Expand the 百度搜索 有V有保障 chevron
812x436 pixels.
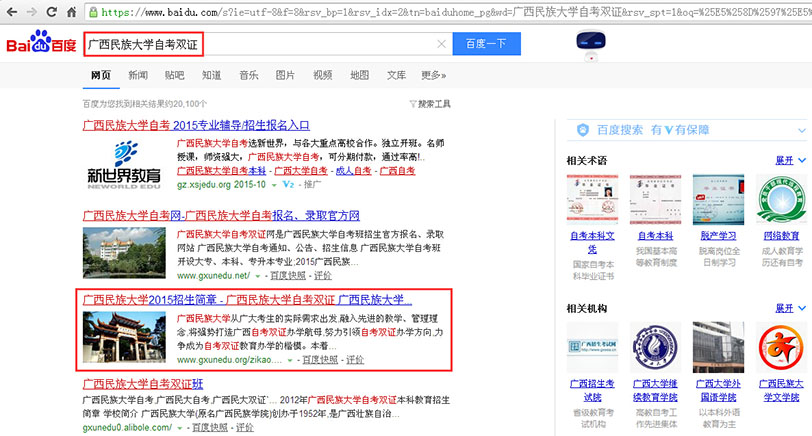pos(802,130)
